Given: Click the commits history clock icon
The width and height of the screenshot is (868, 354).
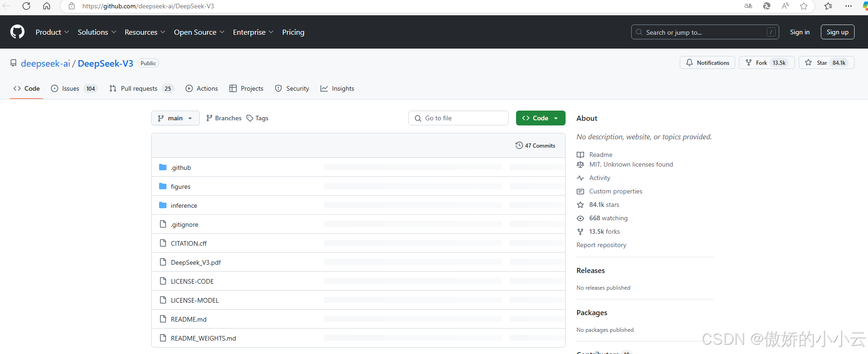Looking at the screenshot, I should point(519,145).
